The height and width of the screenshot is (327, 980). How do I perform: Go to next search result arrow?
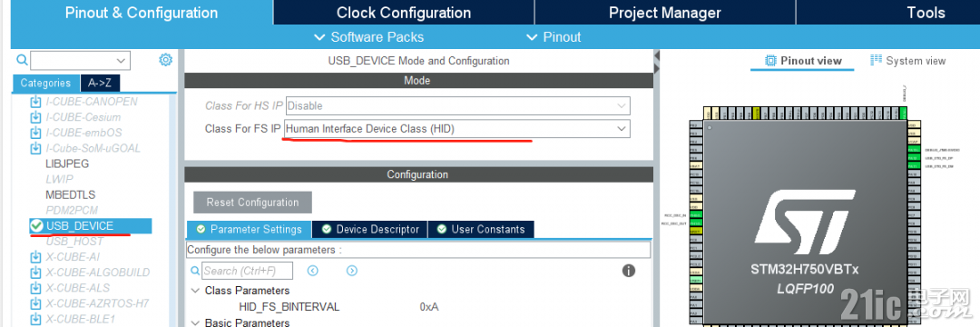(x=352, y=271)
